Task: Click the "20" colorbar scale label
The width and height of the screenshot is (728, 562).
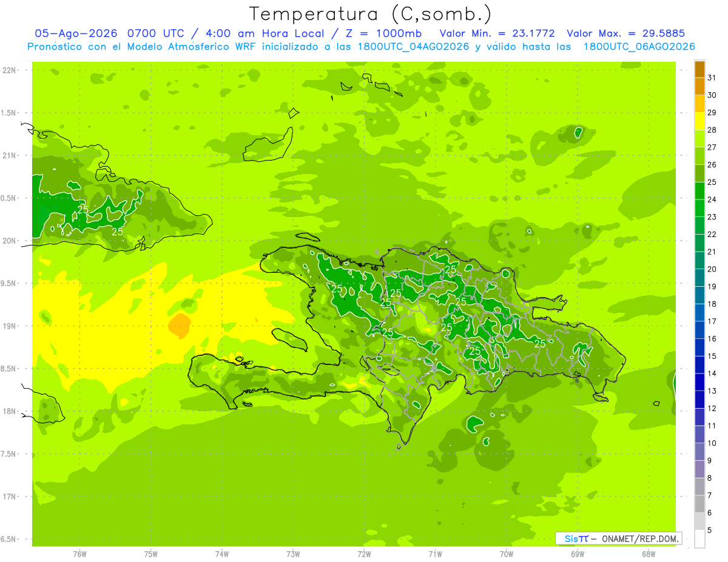Action: pos(712,269)
